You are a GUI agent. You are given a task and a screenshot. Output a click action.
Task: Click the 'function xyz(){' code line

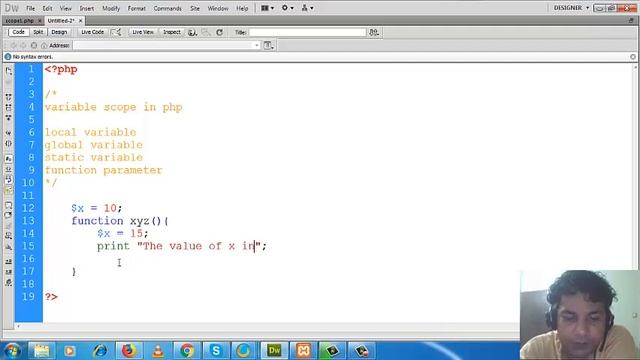[120, 221]
